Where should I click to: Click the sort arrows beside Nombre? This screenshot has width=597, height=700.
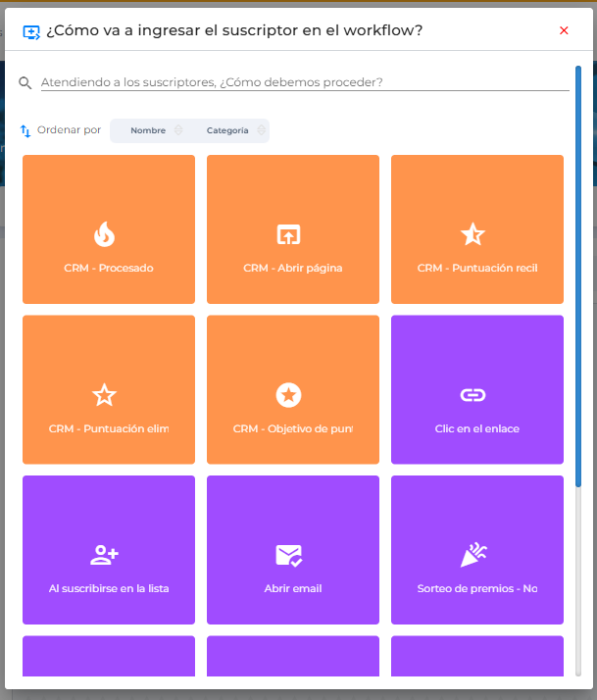(177, 130)
